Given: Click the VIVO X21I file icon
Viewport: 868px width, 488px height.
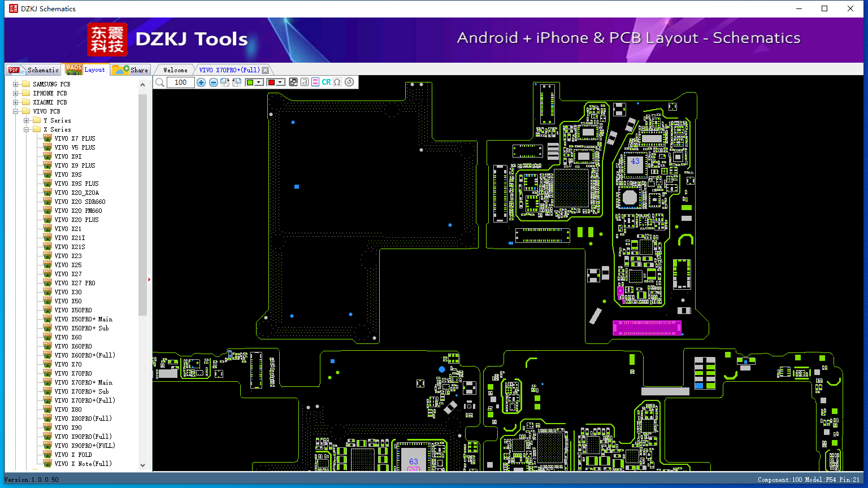Looking at the screenshot, I should pyautogui.click(x=47, y=238).
